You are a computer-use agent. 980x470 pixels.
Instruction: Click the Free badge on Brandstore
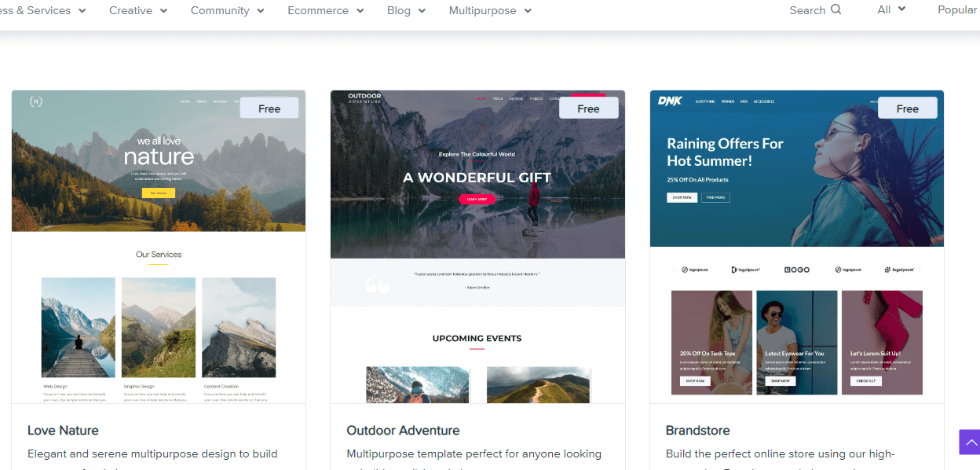[907, 108]
